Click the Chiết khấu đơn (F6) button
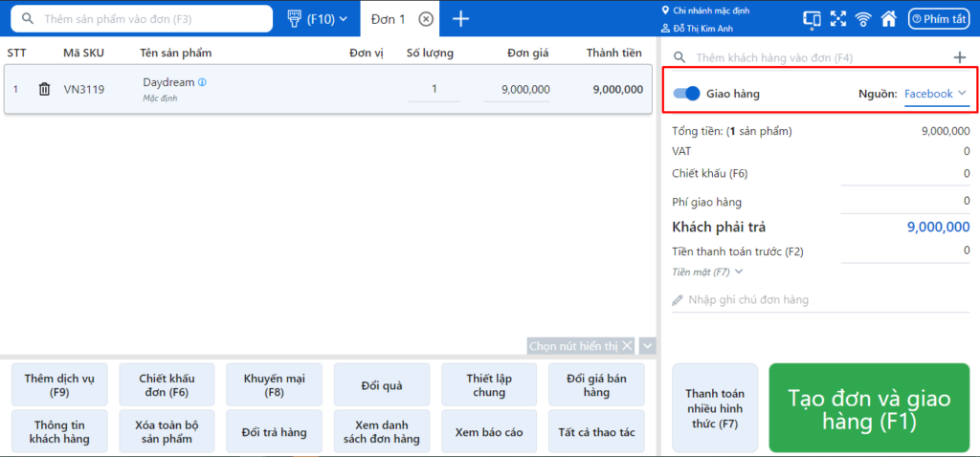The image size is (980, 457). (x=167, y=384)
